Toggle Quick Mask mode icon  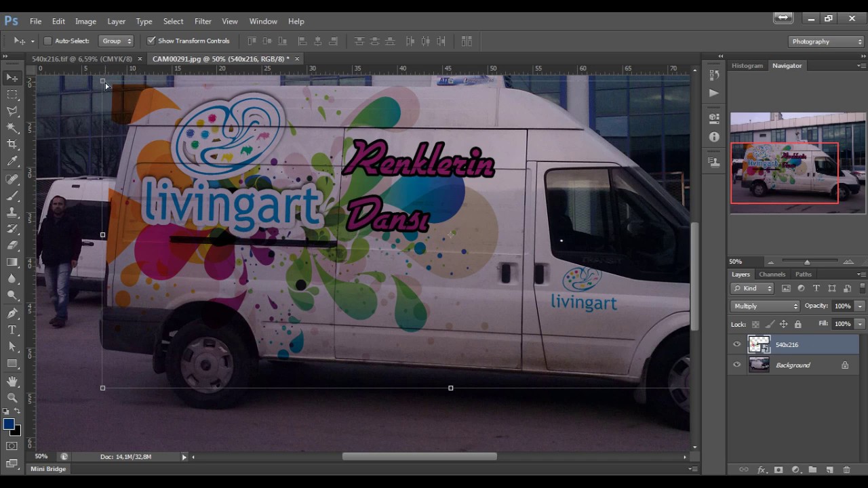coord(12,446)
